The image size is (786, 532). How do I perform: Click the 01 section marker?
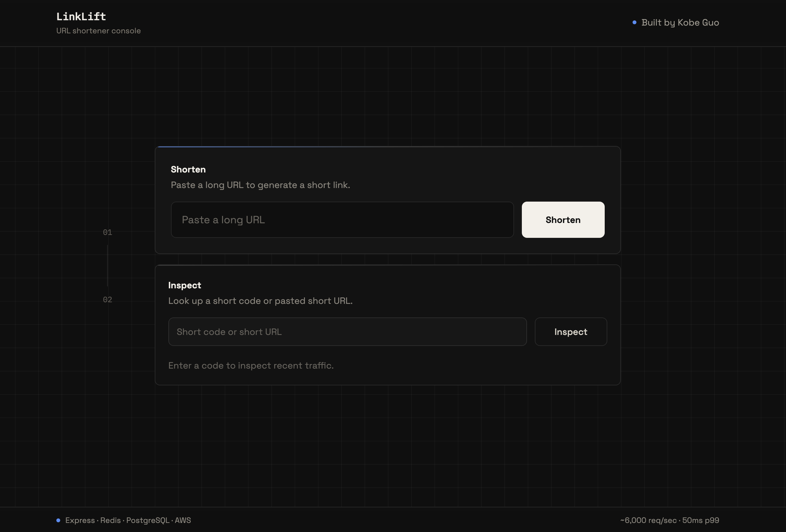(107, 233)
